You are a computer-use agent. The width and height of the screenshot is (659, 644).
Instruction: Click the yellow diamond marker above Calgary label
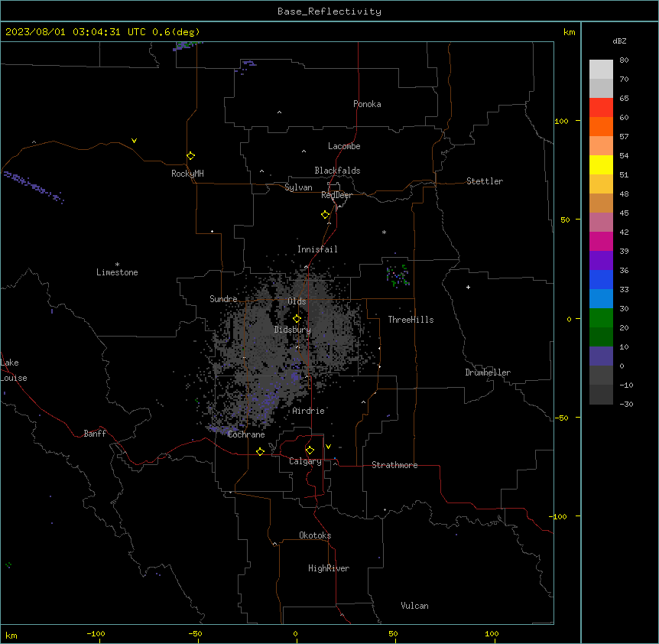pyautogui.click(x=310, y=450)
